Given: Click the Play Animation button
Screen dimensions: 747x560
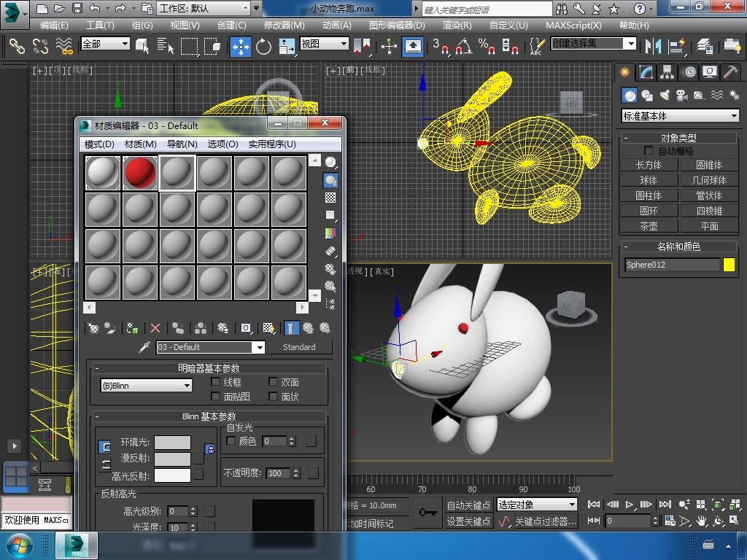Looking at the screenshot, I should tap(629, 505).
